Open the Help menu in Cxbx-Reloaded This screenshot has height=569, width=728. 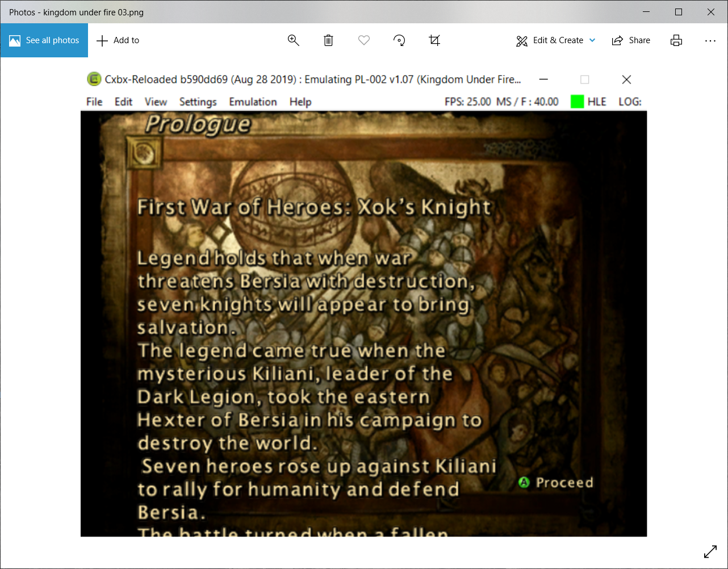pyautogui.click(x=300, y=102)
